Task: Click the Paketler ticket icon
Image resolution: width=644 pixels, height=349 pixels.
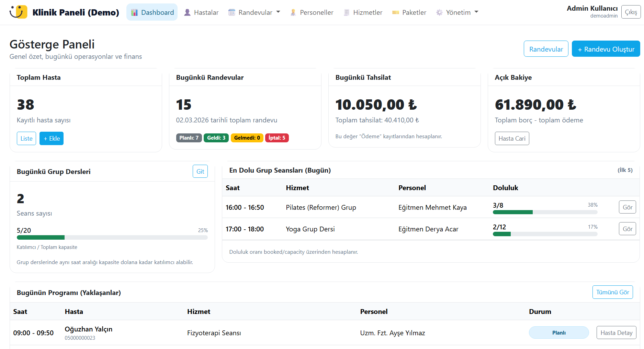Action: click(396, 12)
